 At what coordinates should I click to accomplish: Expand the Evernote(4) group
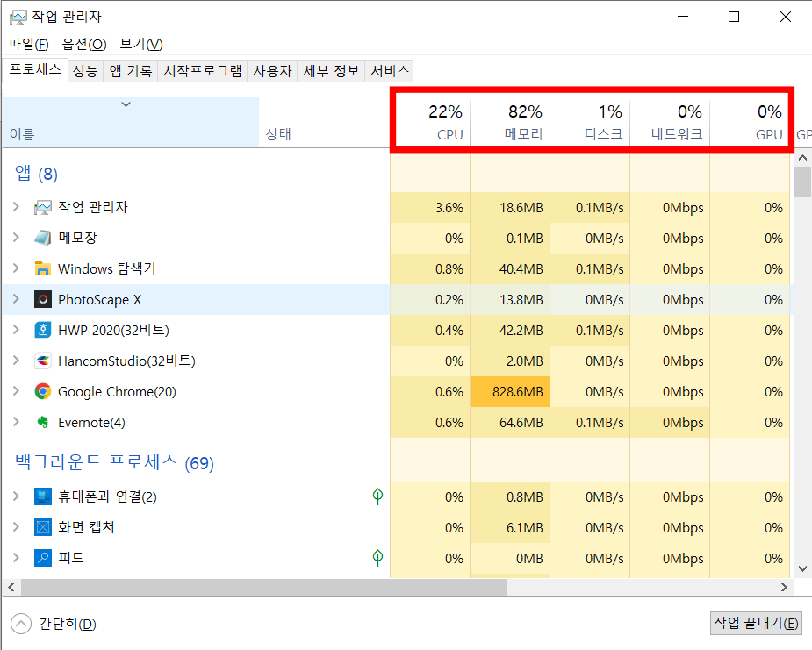[x=16, y=422]
